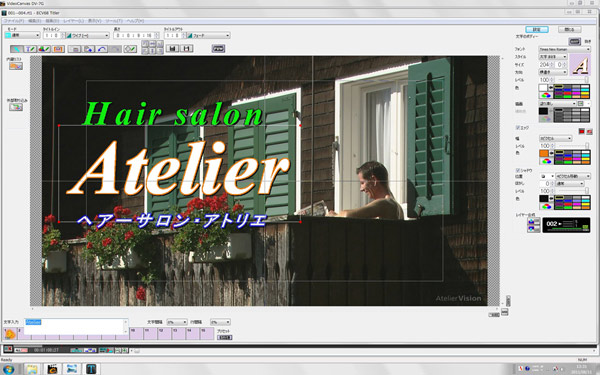Open the text direction dropdown
Viewport: 600px width, 375px height.
click(x=553, y=72)
